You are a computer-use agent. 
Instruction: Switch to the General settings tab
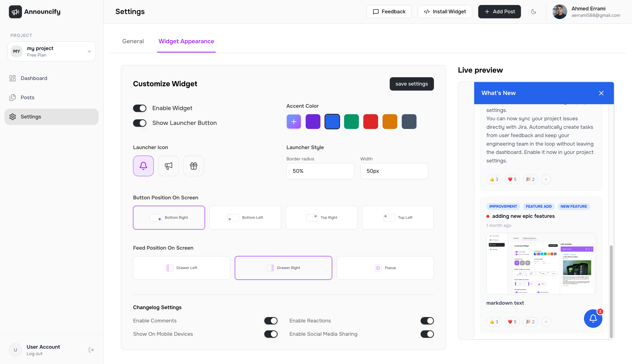coord(133,41)
